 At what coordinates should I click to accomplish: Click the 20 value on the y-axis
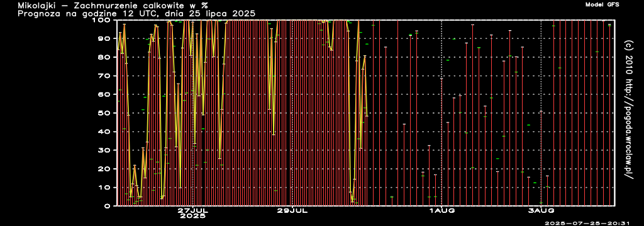(x=106, y=169)
